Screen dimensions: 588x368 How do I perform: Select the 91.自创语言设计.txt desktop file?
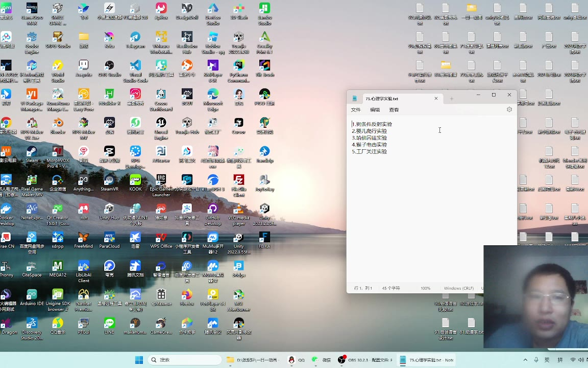coord(446,329)
